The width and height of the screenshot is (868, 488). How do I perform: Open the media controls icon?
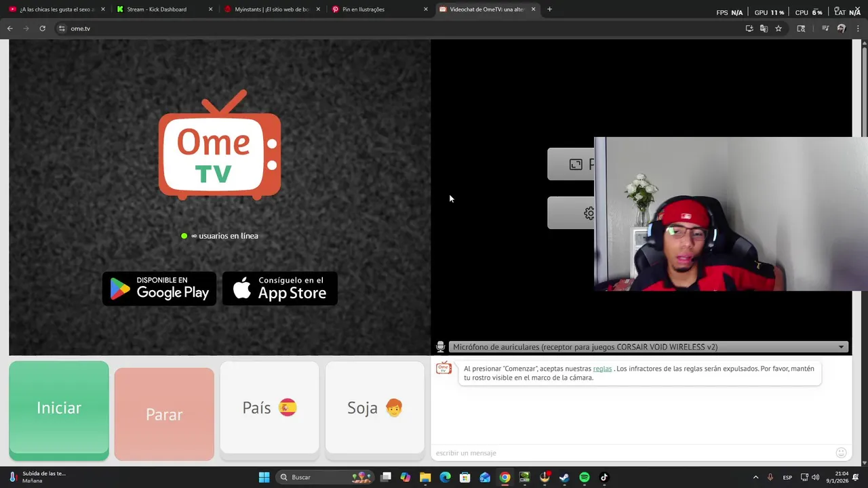click(825, 28)
